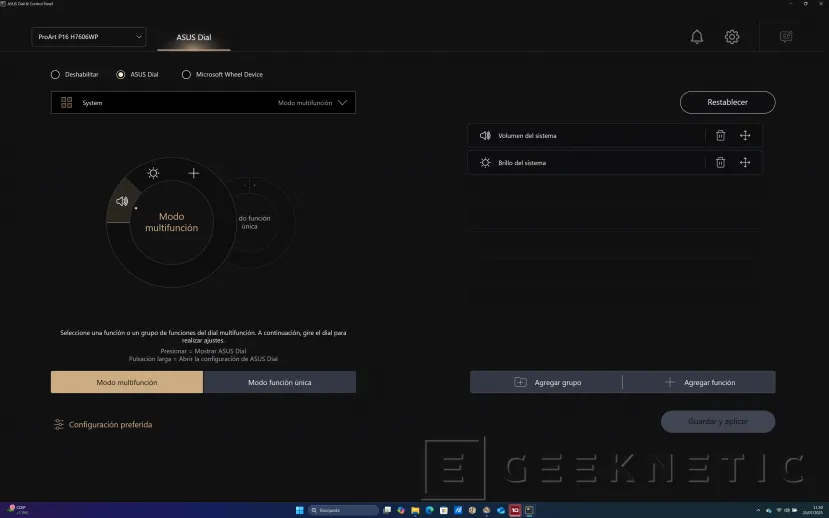
Task: Select the speaker icon on the dial
Action: point(122,201)
